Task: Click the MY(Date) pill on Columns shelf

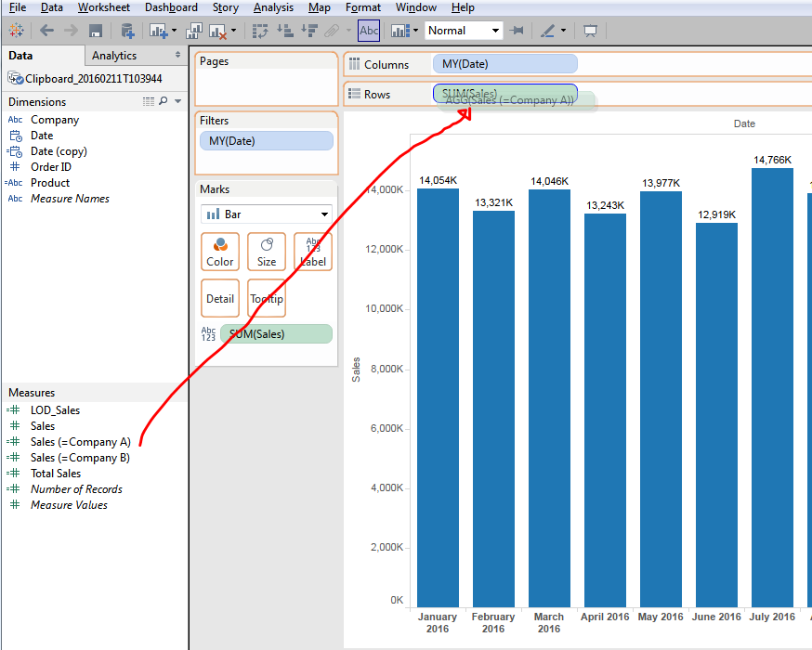Action: click(504, 64)
